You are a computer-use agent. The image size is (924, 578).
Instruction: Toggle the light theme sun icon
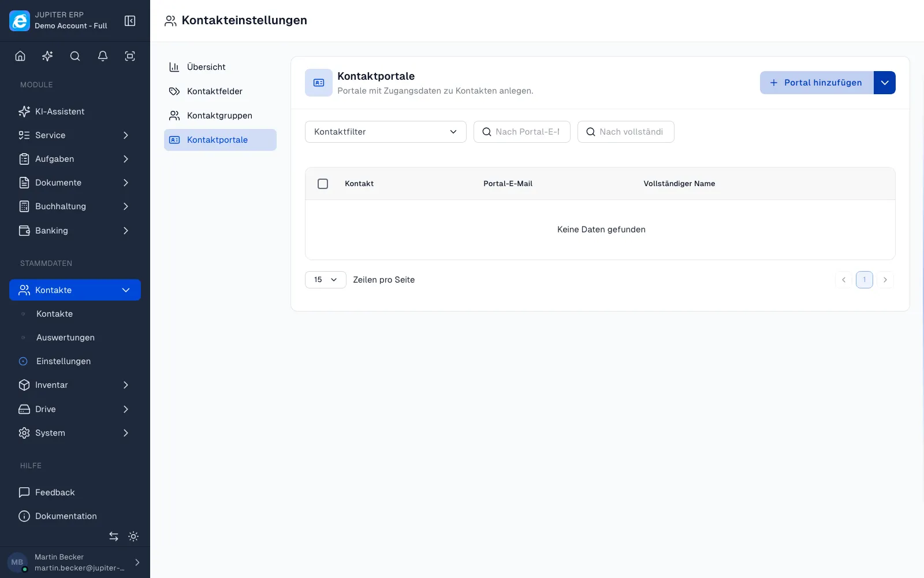(133, 536)
